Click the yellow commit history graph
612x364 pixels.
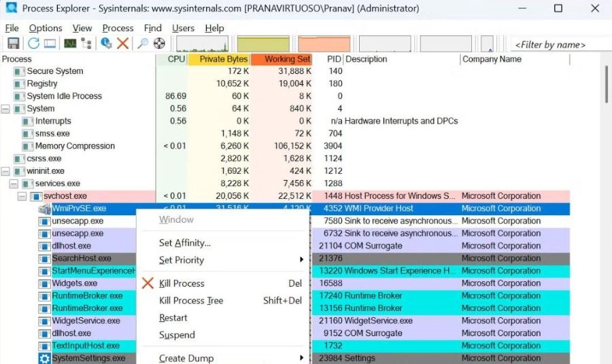(x=263, y=43)
